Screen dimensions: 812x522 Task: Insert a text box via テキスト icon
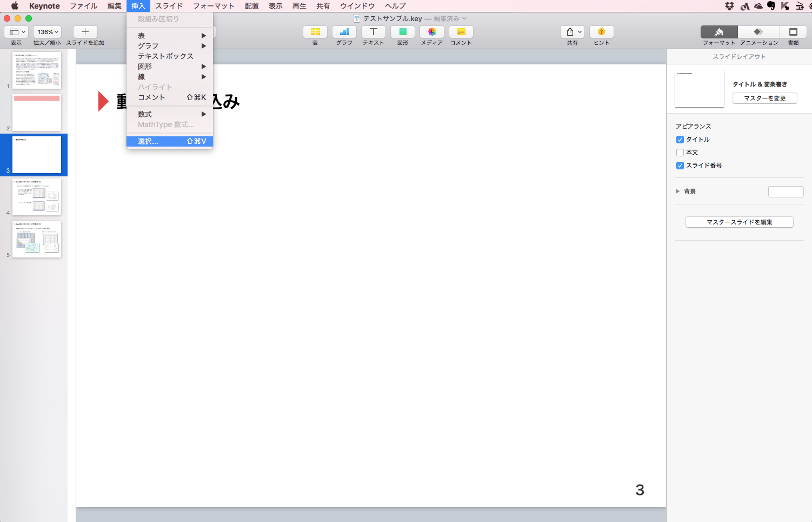pos(373,32)
